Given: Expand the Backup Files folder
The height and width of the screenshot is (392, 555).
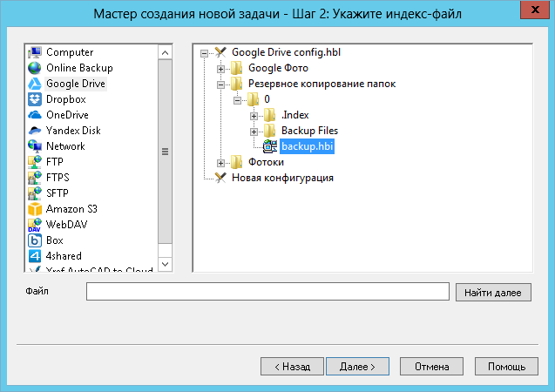Looking at the screenshot, I should pyautogui.click(x=254, y=132).
